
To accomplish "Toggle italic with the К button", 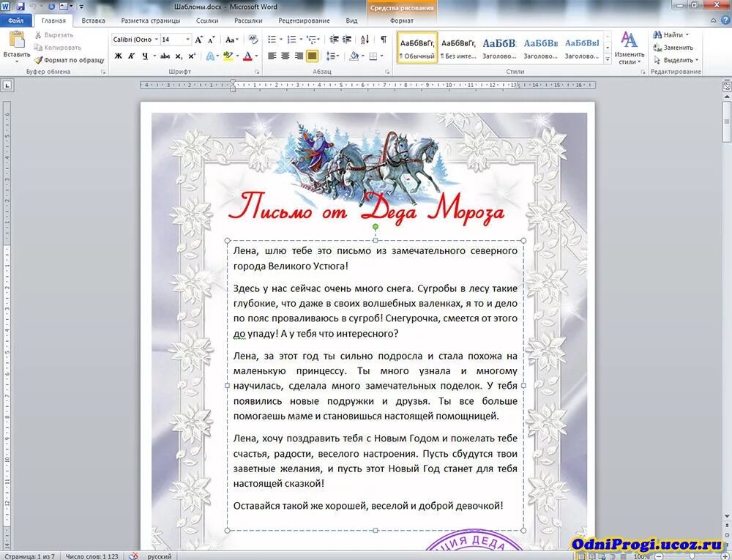I will coord(131,56).
